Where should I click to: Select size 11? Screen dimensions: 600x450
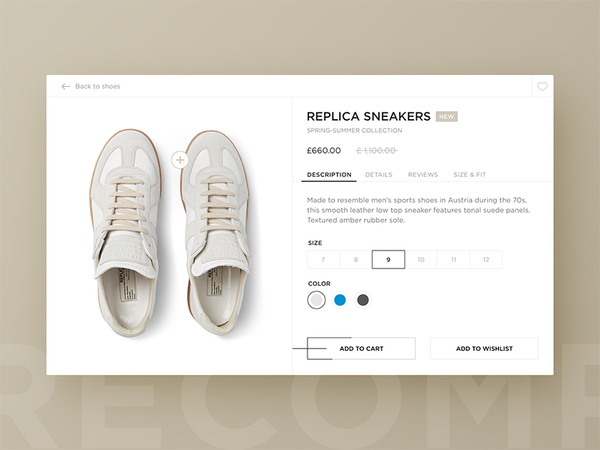[x=453, y=259]
